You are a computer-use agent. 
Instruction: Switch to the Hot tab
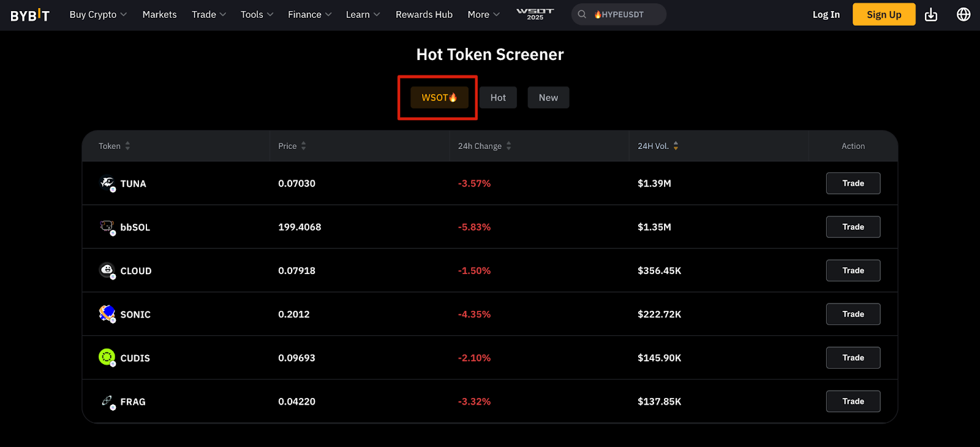point(498,97)
